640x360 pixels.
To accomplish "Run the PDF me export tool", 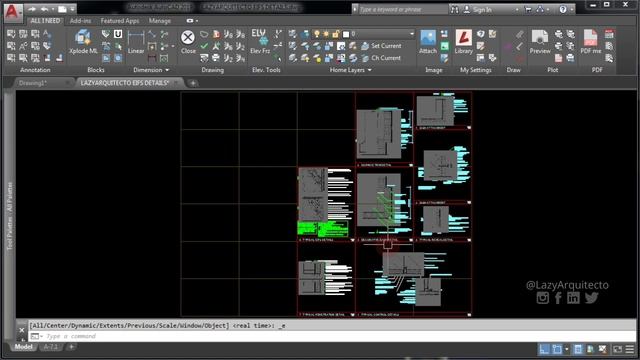I will [x=591, y=42].
